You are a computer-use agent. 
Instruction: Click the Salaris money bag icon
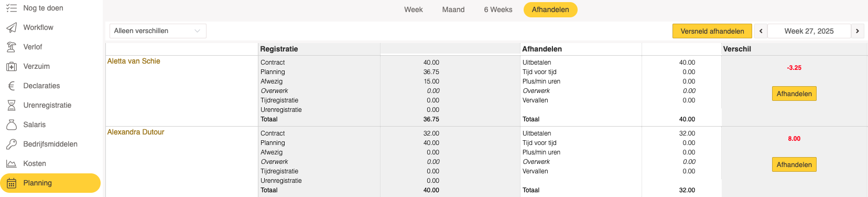tap(11, 125)
